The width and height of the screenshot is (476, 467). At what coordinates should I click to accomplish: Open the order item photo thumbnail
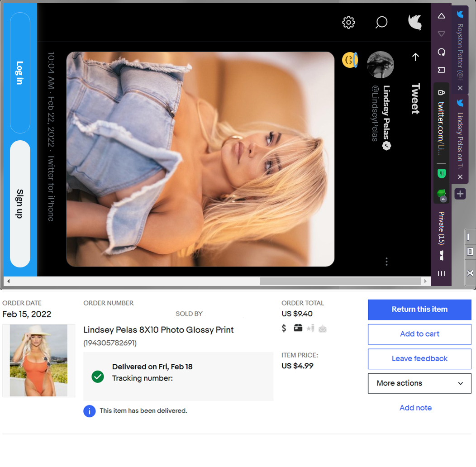pyautogui.click(x=39, y=361)
